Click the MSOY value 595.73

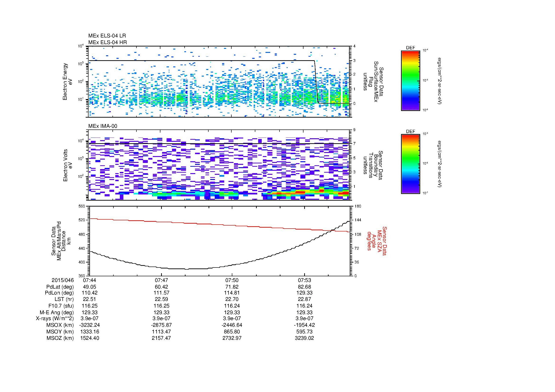click(x=304, y=332)
